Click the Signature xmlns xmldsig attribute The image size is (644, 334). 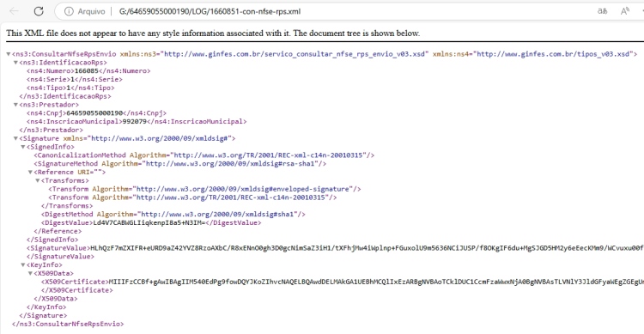coord(147,138)
